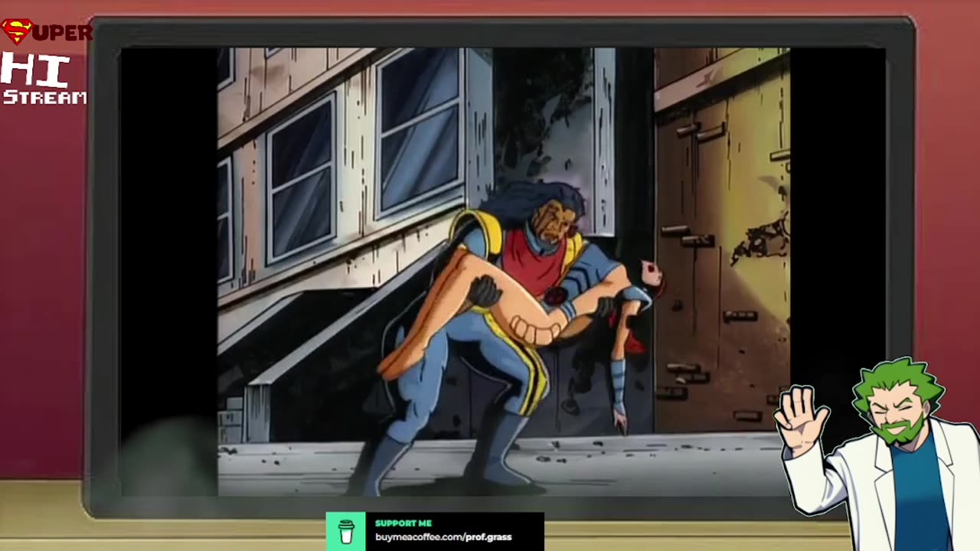
Task: Click the SUPPORT ME text
Action: [x=403, y=523]
